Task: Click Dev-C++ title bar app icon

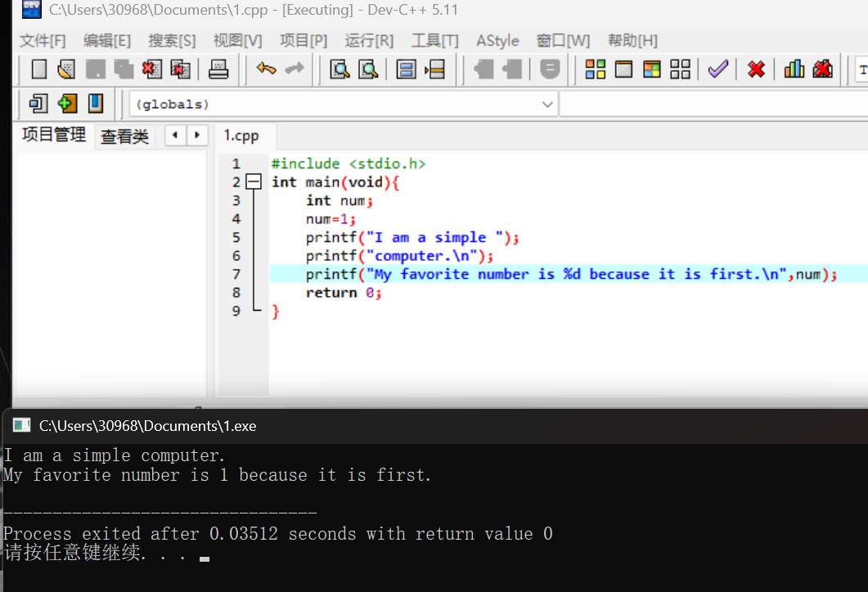Action: [32, 10]
